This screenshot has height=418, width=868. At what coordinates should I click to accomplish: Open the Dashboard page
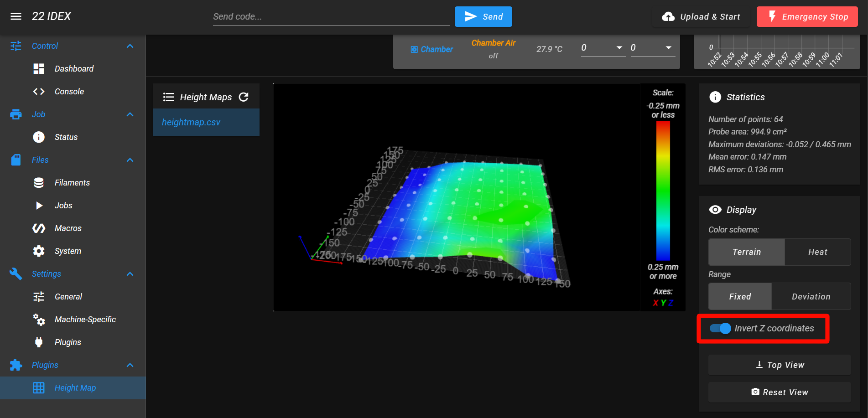pos(73,69)
